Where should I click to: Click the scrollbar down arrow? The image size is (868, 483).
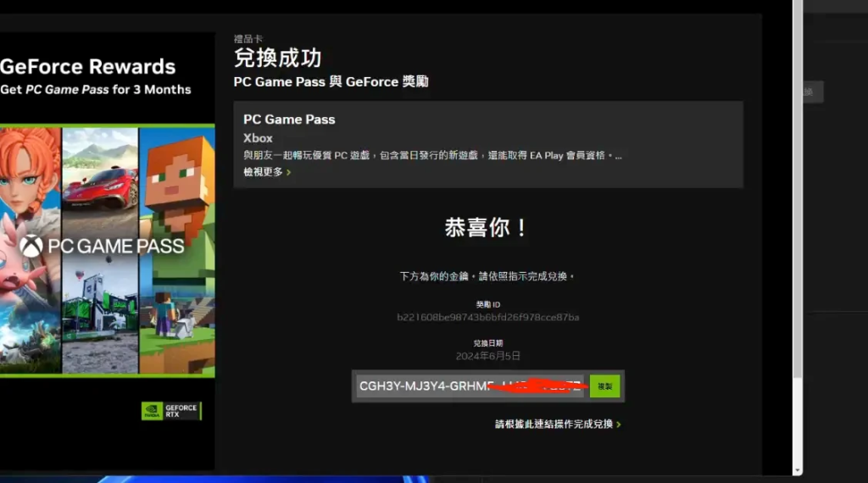797,470
